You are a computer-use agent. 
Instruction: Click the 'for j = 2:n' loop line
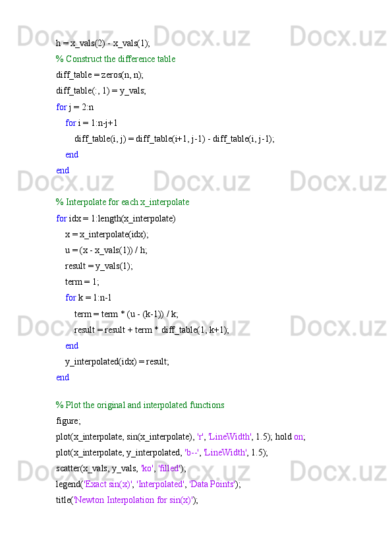click(x=75, y=107)
